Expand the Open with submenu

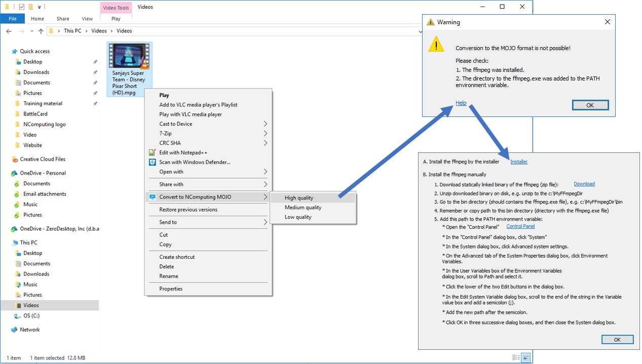pyautogui.click(x=208, y=172)
